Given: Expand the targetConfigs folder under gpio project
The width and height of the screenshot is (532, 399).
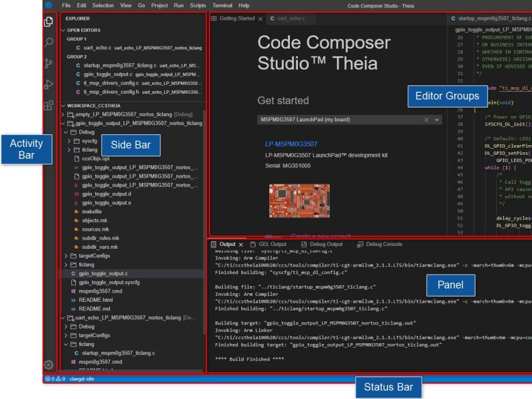Looking at the screenshot, I should coord(66,256).
